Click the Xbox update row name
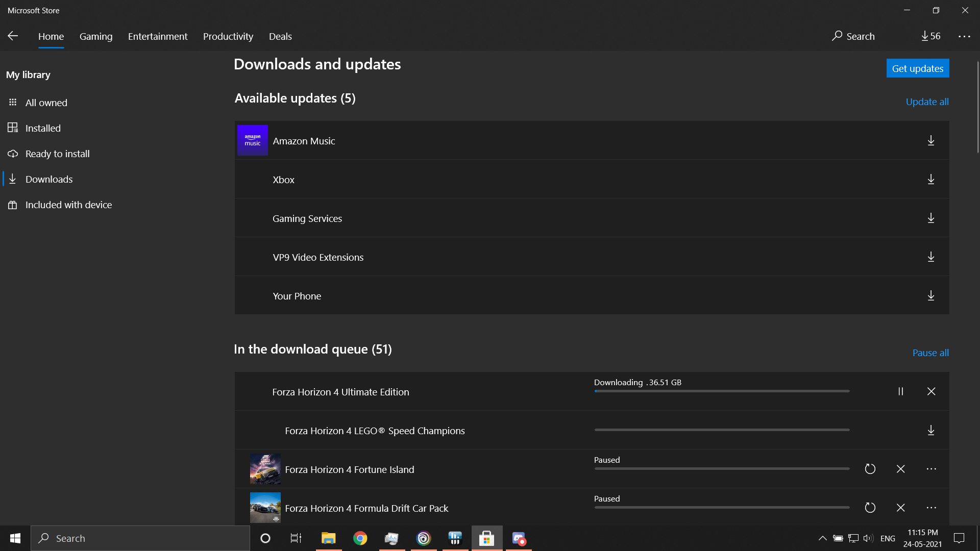The width and height of the screenshot is (980, 551). click(283, 180)
